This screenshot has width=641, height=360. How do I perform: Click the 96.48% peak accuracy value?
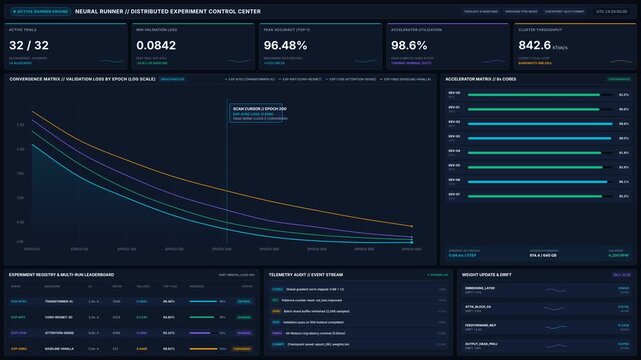click(285, 45)
